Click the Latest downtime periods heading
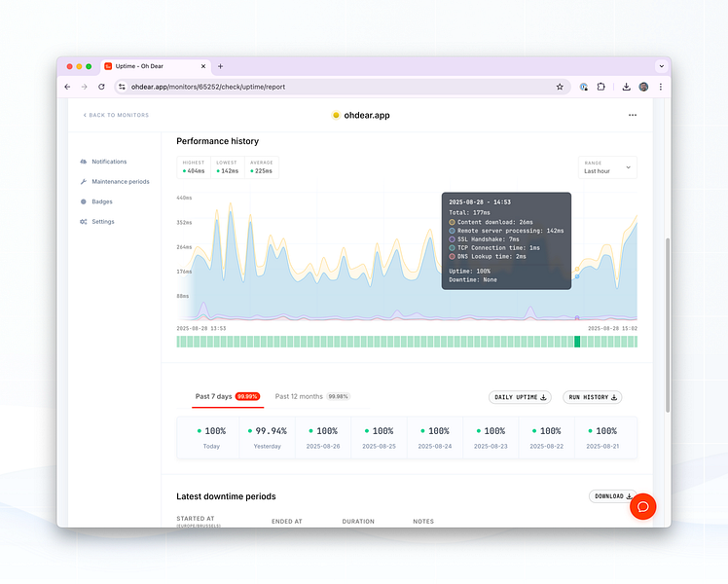This screenshot has height=584, width=728. (226, 496)
